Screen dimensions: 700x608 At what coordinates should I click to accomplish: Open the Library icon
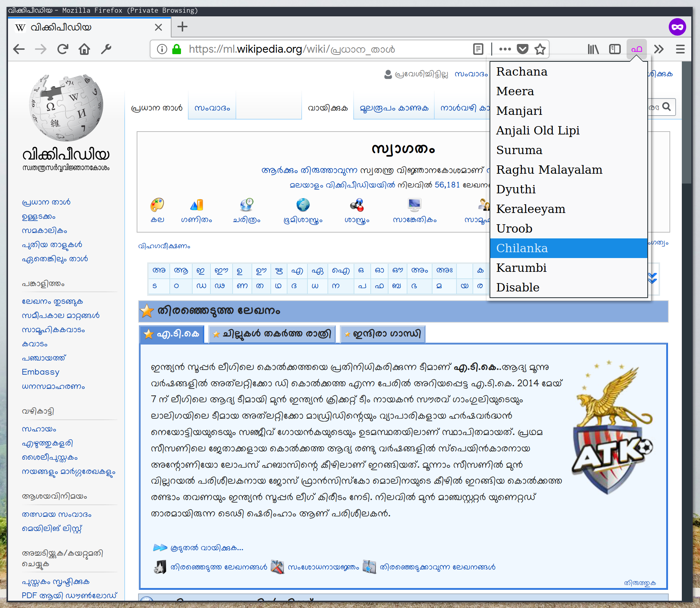[593, 49]
